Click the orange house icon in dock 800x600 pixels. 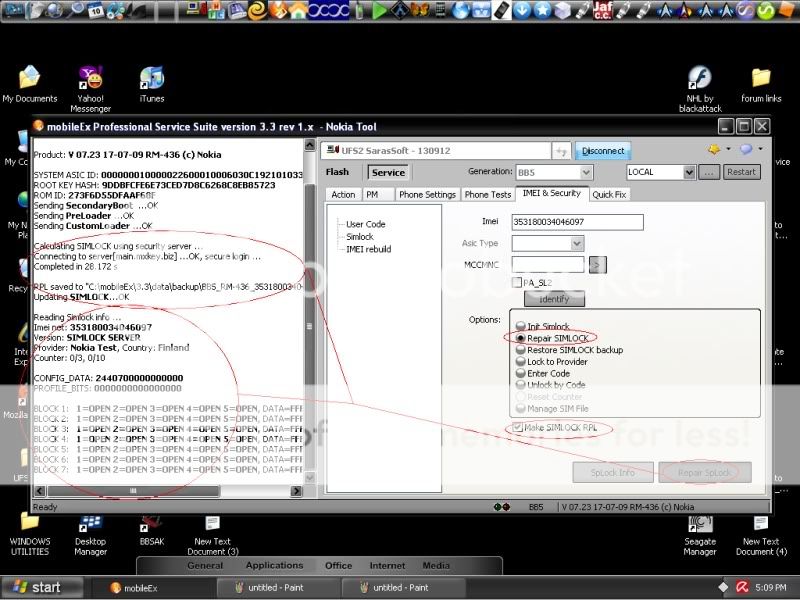click(298, 11)
